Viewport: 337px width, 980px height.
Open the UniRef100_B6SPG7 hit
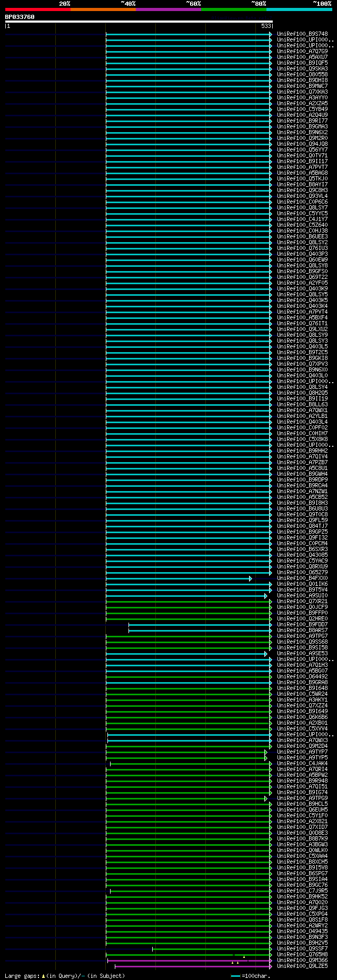(x=302, y=874)
